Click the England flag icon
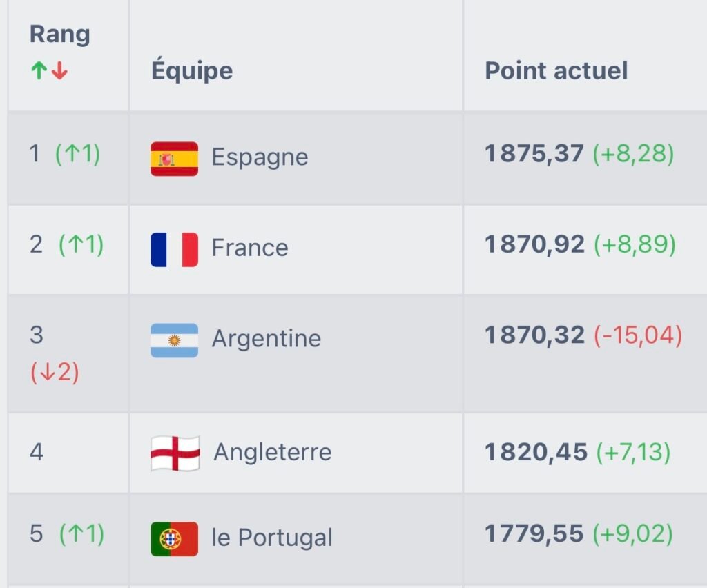The image size is (707, 588). (175, 453)
